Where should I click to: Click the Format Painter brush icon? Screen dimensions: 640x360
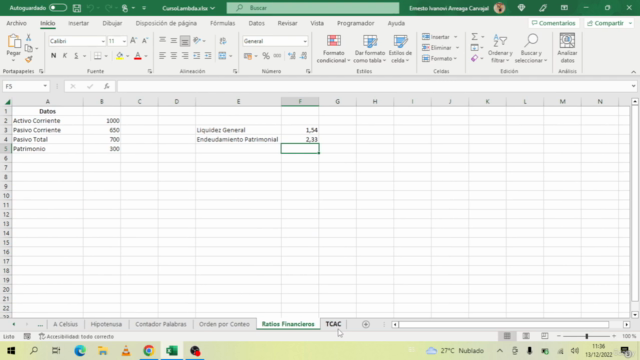pyautogui.click(x=29, y=60)
